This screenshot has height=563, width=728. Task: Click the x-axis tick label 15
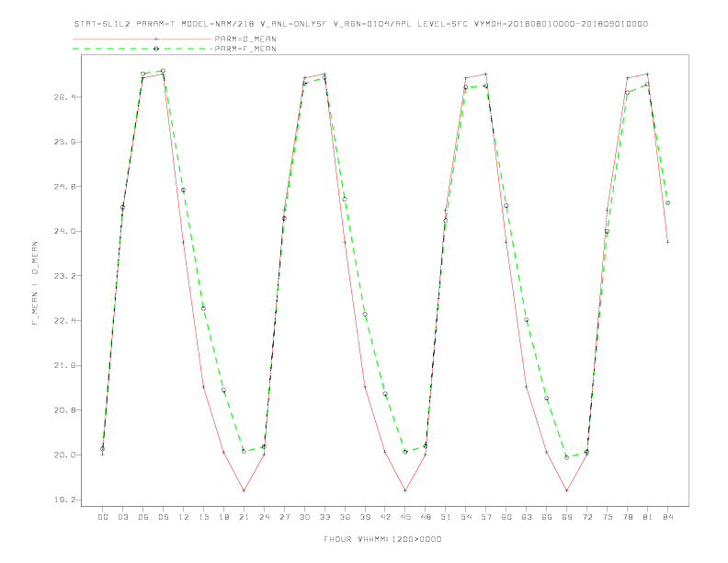coord(203,517)
